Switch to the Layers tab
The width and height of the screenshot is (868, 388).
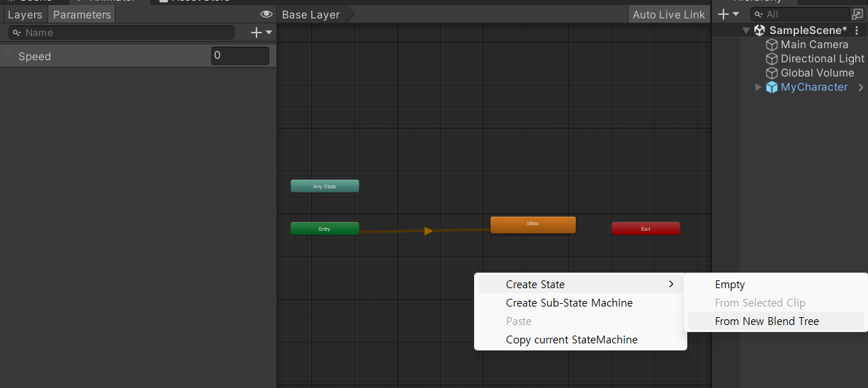click(25, 14)
